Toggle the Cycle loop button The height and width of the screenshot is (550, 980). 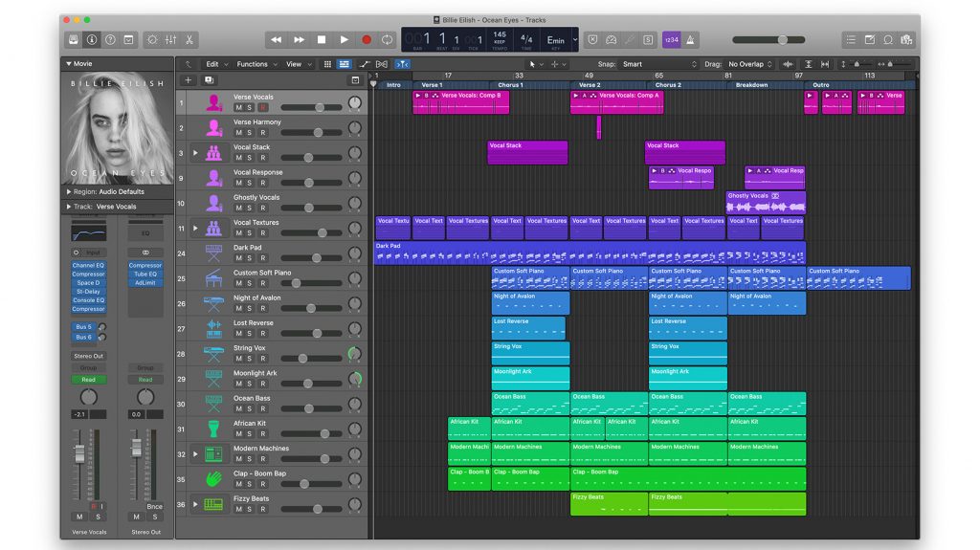pyautogui.click(x=388, y=40)
